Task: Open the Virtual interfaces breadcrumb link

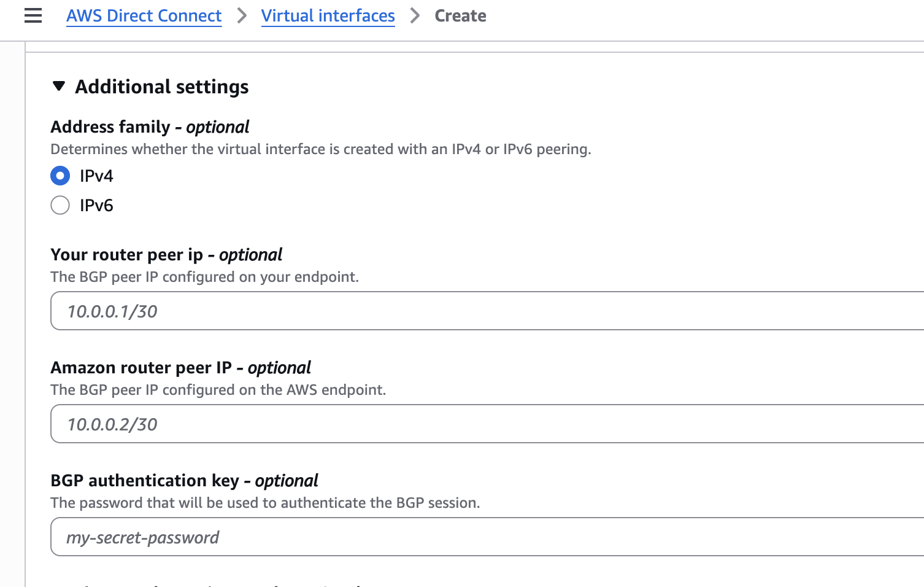Action: click(x=328, y=16)
